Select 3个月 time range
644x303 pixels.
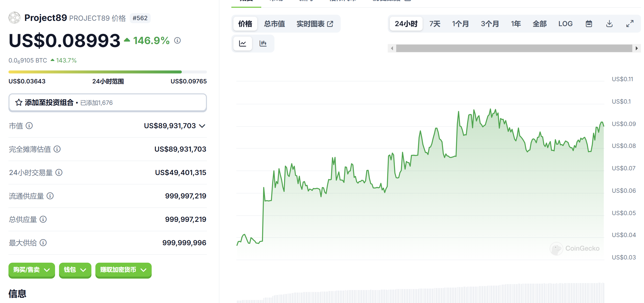click(490, 24)
